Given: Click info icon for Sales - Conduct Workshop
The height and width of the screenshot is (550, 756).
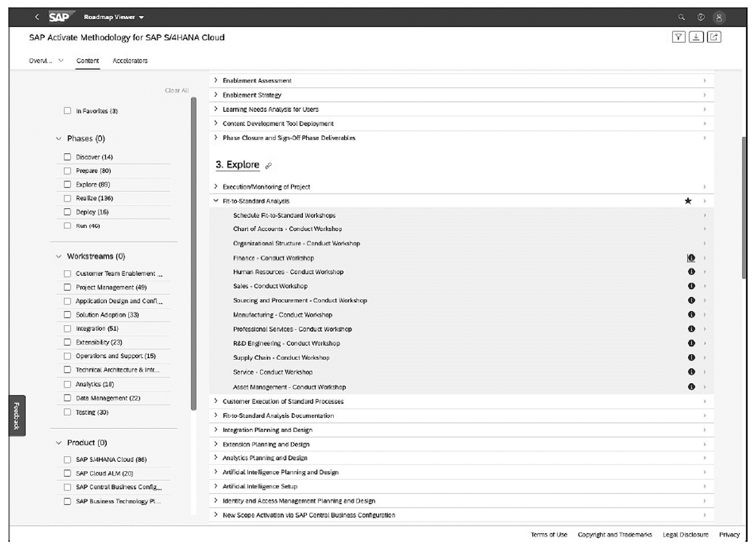Looking at the screenshot, I should (691, 286).
